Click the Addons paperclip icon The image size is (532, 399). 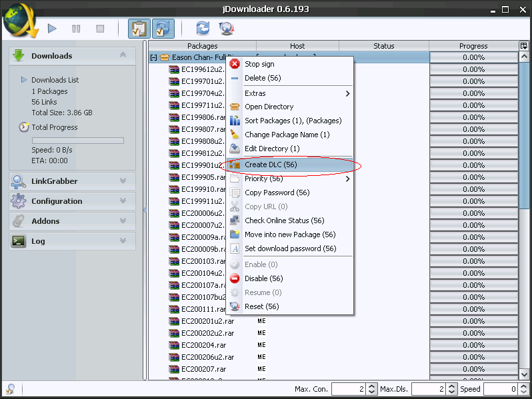(18, 221)
